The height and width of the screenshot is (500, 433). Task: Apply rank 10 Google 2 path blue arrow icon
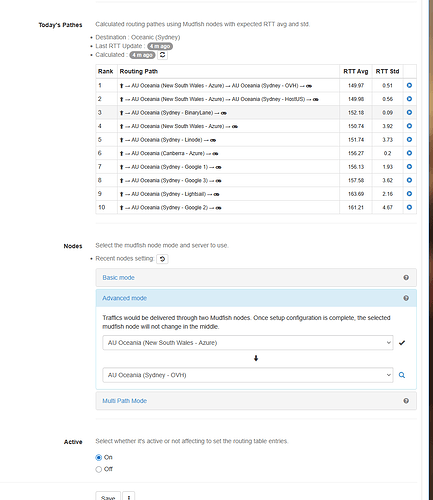click(409, 207)
